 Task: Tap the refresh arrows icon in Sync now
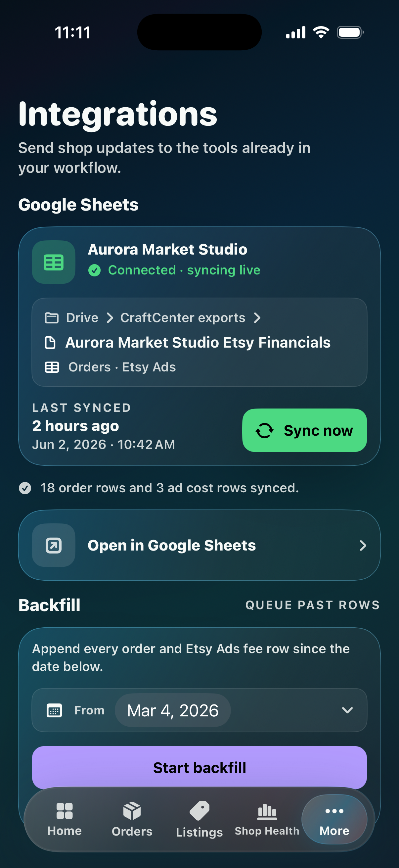click(x=265, y=431)
